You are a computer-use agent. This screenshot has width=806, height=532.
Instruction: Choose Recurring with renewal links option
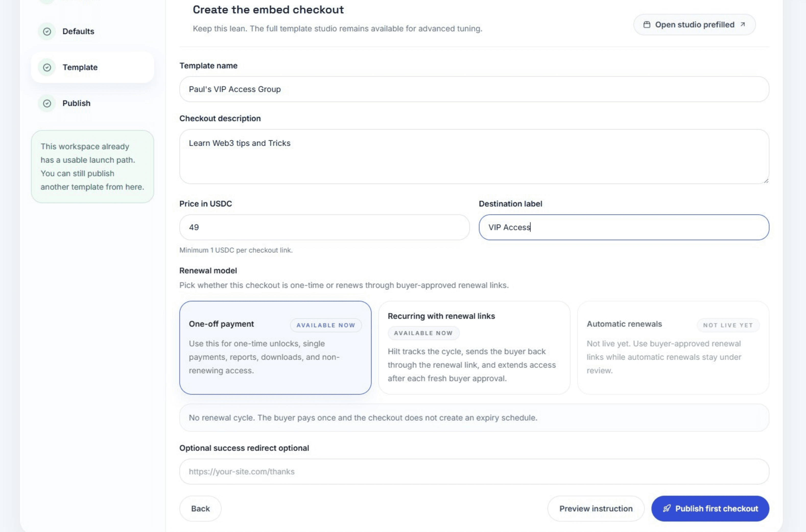coord(474,348)
